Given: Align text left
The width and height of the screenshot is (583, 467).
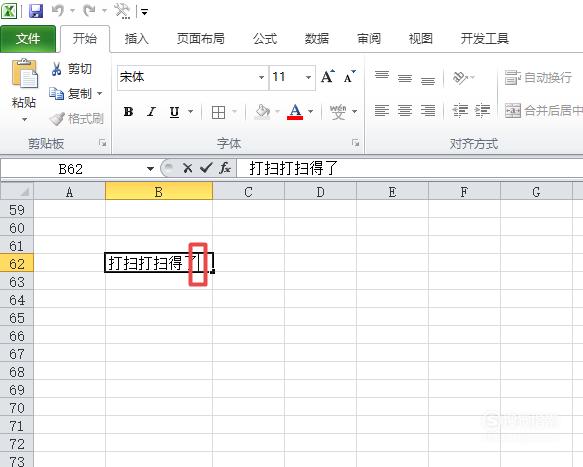Looking at the screenshot, I should 382,110.
